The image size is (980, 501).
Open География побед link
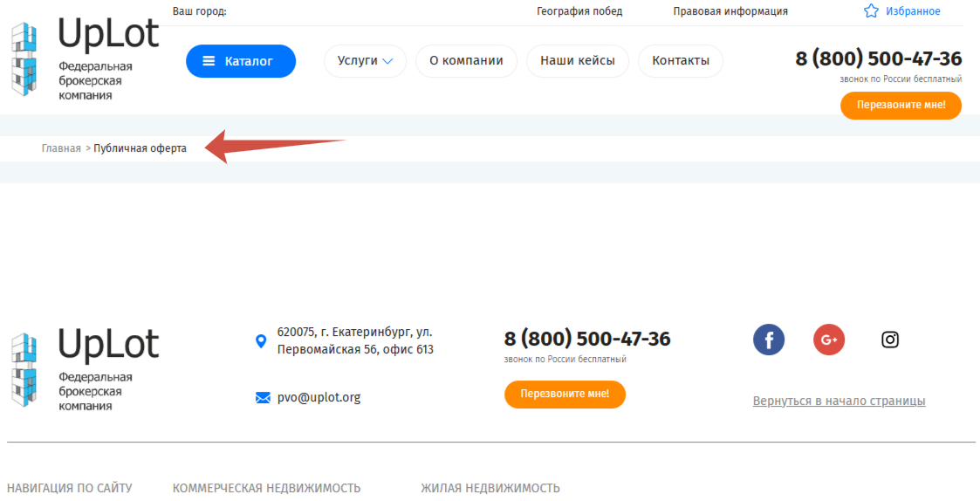579,11
